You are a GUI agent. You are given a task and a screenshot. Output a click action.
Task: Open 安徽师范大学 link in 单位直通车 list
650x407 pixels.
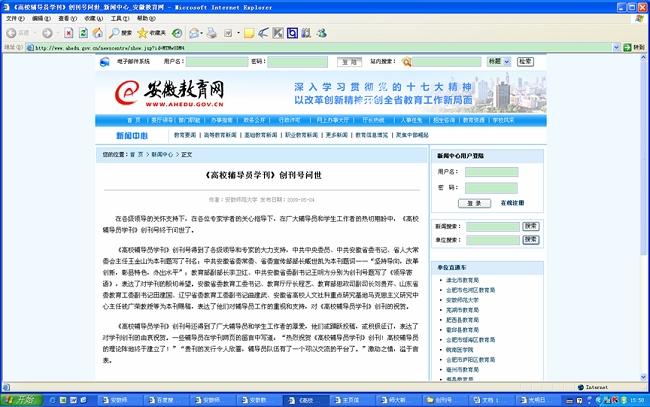(462, 300)
